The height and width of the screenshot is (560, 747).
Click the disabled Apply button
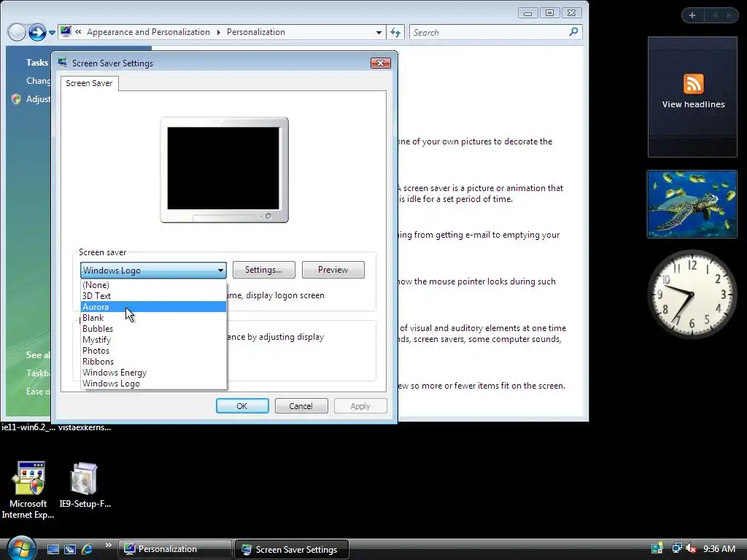tap(360, 405)
